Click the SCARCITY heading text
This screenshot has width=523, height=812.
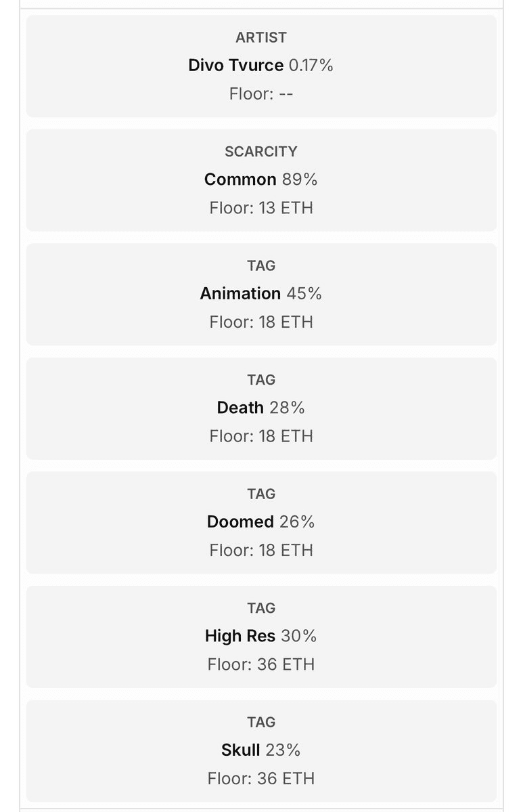(261, 152)
